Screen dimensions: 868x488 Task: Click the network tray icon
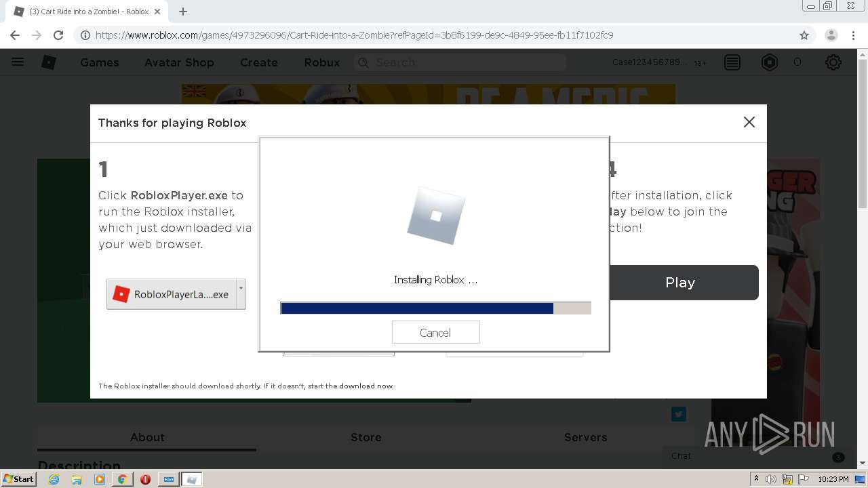787,479
